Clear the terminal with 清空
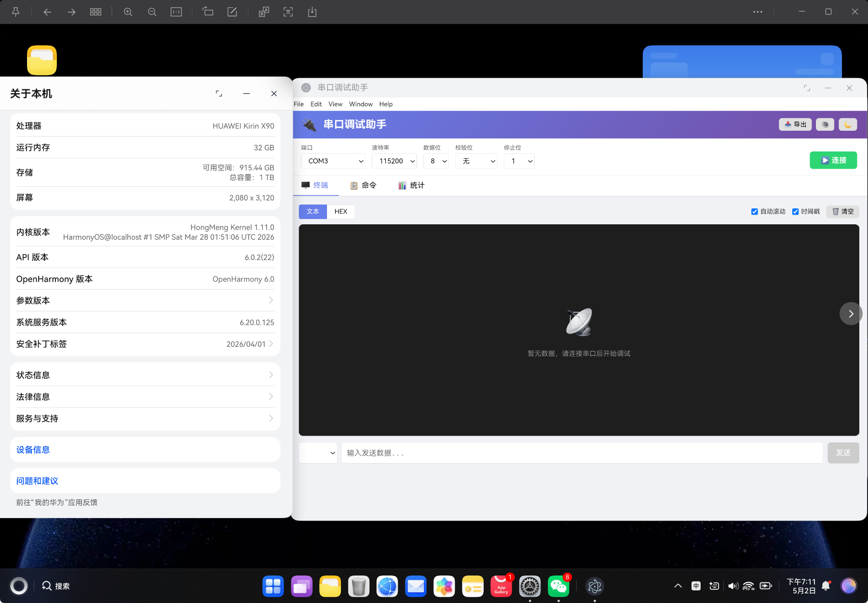868x603 pixels. [843, 212]
